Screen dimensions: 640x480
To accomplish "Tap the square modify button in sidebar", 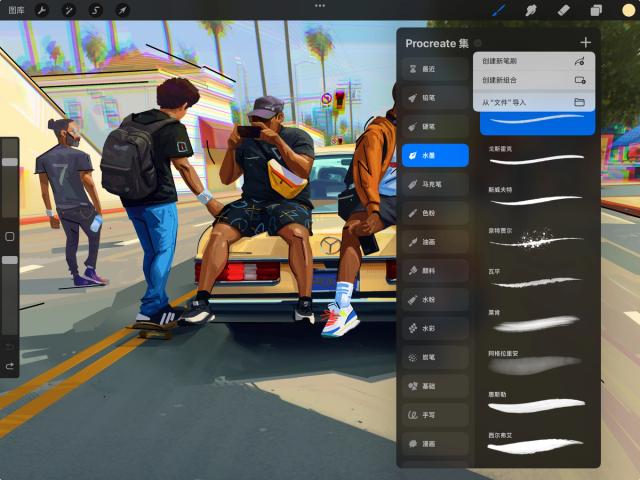I will click(x=9, y=236).
